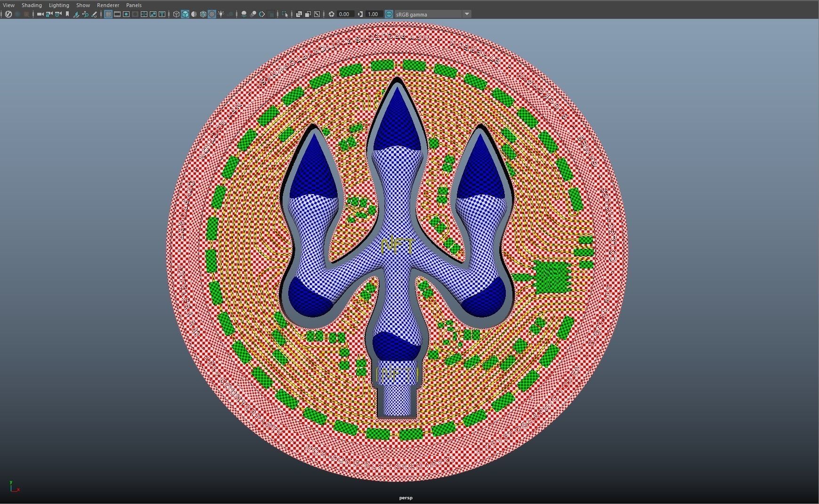Screen dimensions: 819x504
Task: Toggle the field chart icon
Action: [x=144, y=14]
